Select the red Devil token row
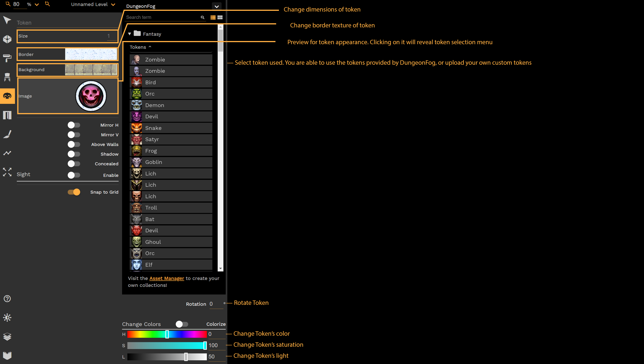Image resolution: width=644 pixels, height=364 pixels. (x=171, y=230)
